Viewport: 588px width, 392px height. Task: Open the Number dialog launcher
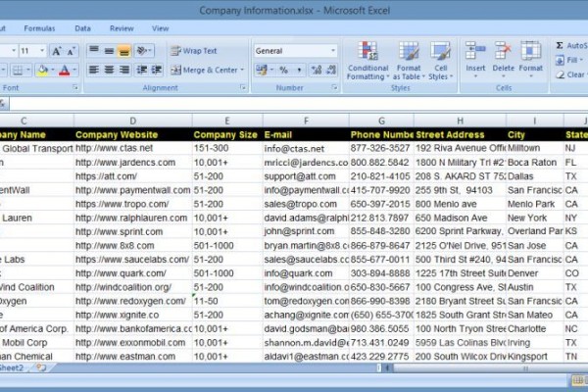[x=334, y=88]
